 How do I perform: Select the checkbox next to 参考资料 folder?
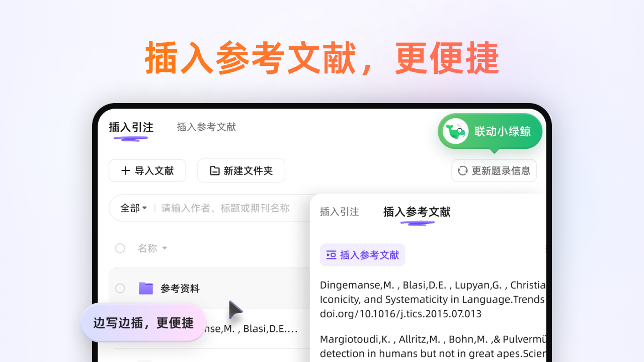click(120, 288)
